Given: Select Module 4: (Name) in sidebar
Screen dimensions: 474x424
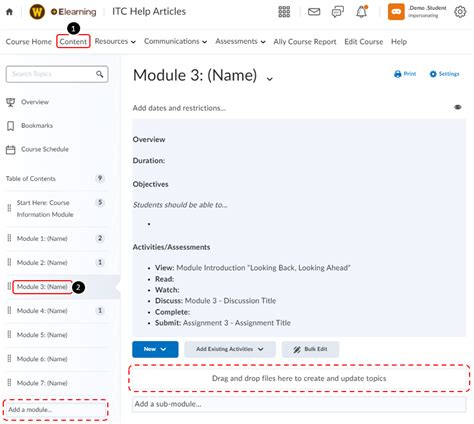Looking at the screenshot, I should [x=42, y=311].
